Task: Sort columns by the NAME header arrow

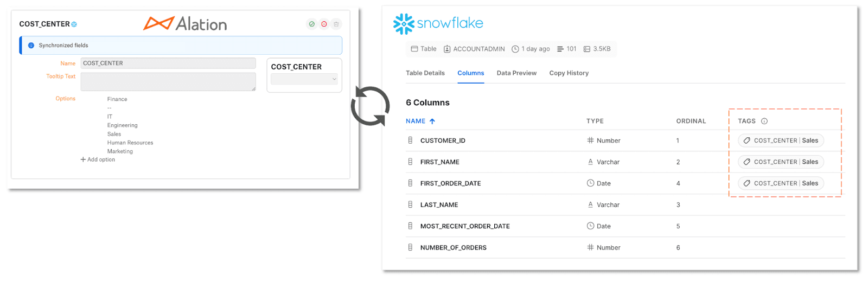Action: coord(432,122)
